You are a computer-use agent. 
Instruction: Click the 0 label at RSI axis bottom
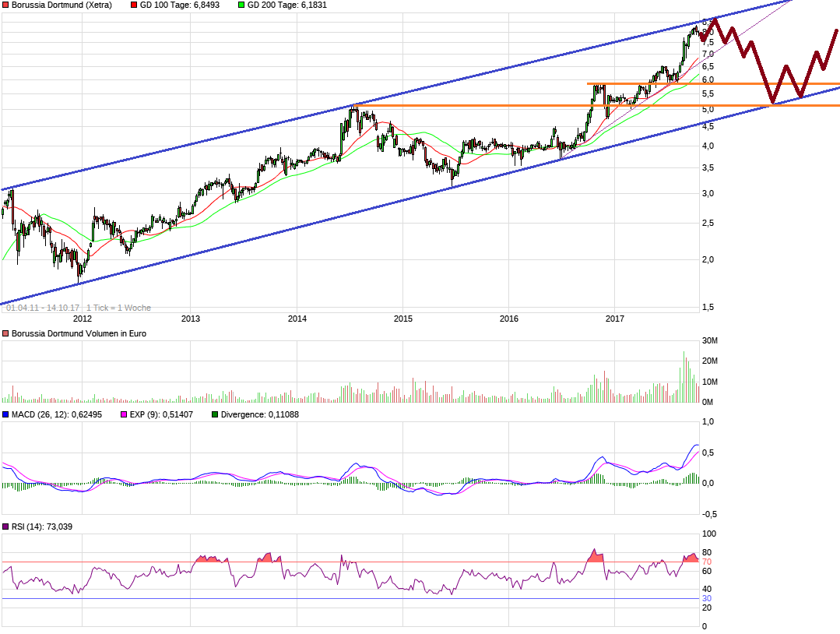[705, 626]
